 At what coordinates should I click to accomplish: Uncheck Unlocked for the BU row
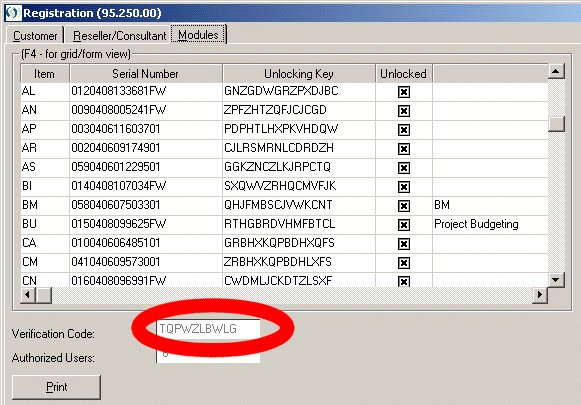coord(404,225)
